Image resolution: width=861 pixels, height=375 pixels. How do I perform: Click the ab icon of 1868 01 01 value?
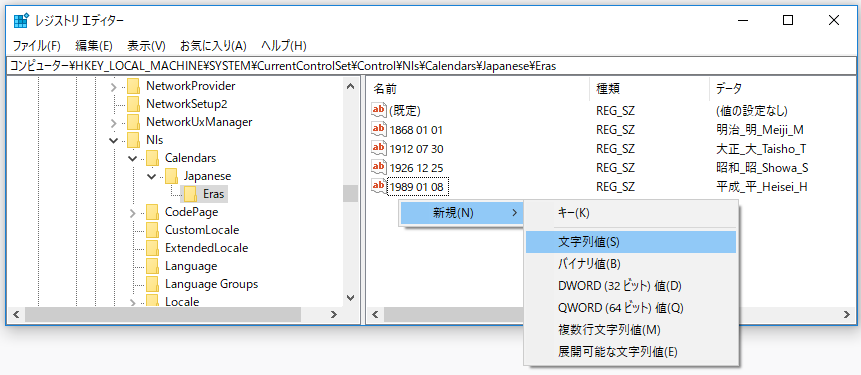(x=379, y=130)
